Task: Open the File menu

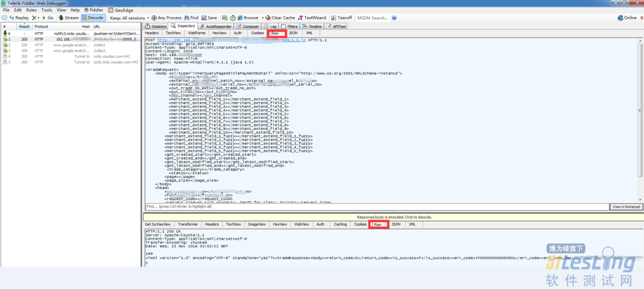Action: 6,10
